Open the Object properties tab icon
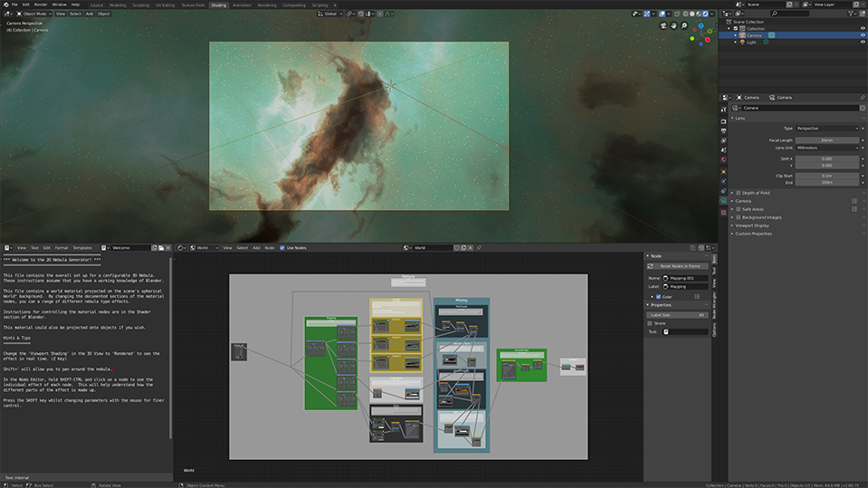The width and height of the screenshot is (868, 488). (x=723, y=172)
